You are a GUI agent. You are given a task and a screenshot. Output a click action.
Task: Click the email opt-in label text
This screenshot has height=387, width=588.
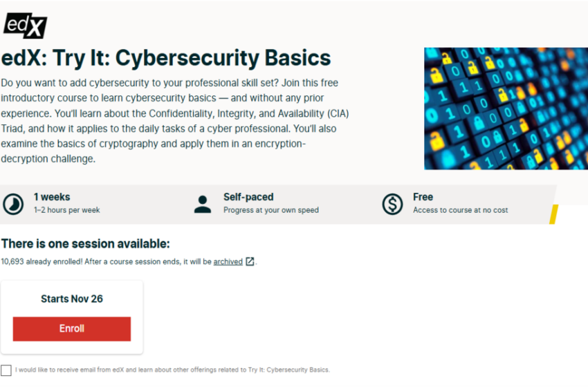click(172, 370)
